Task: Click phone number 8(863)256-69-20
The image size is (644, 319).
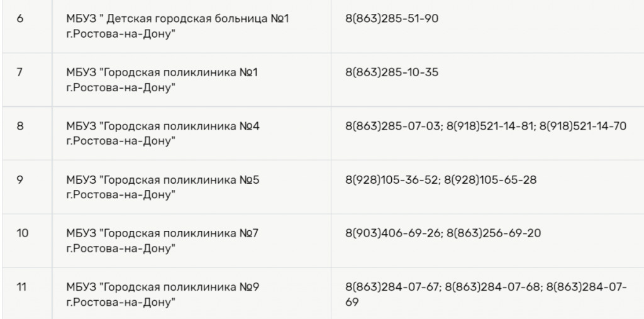Action: 494,233
